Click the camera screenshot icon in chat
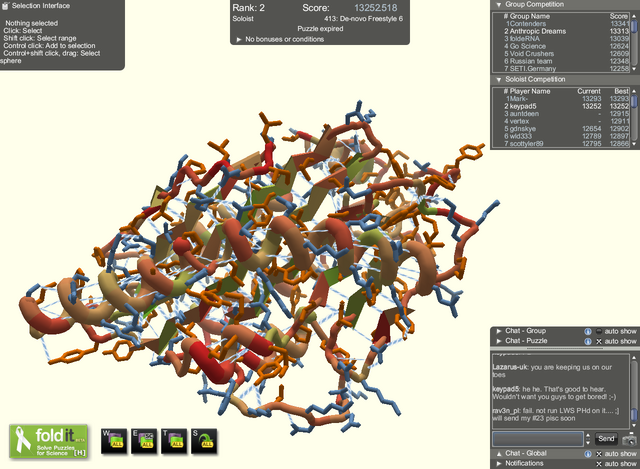 (x=629, y=440)
